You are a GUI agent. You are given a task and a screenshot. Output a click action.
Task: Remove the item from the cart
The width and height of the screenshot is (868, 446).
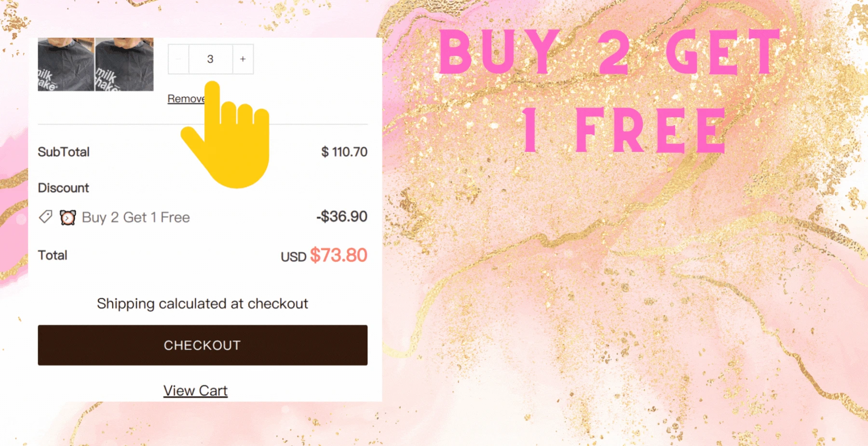[186, 99]
